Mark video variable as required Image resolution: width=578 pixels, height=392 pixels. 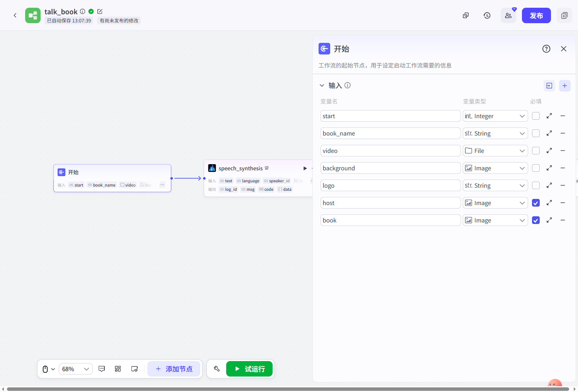[x=536, y=151]
